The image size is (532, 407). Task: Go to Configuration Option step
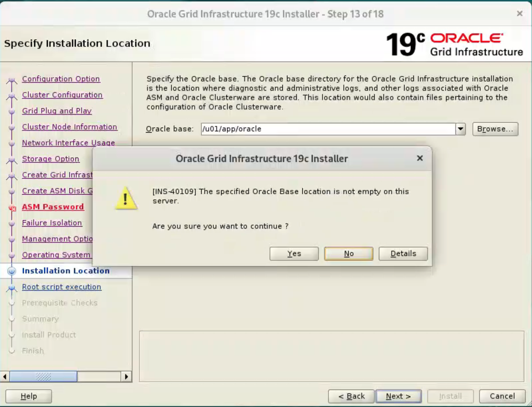61,79
